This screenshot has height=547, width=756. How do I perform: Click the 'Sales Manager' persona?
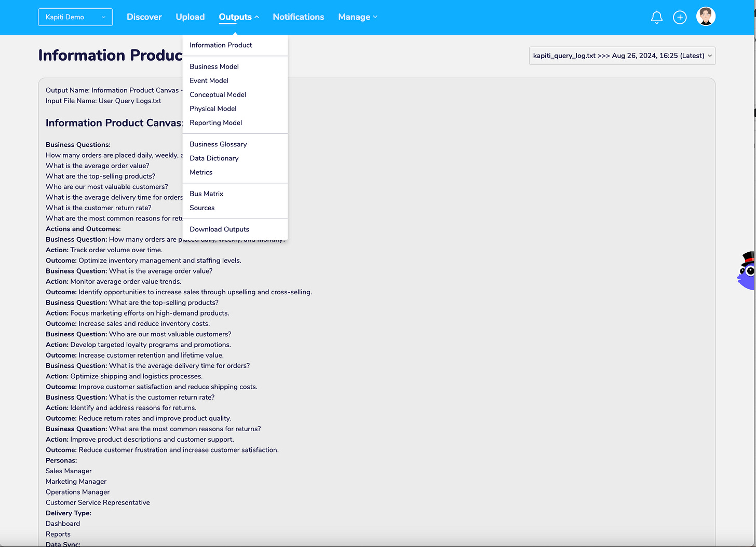click(69, 471)
